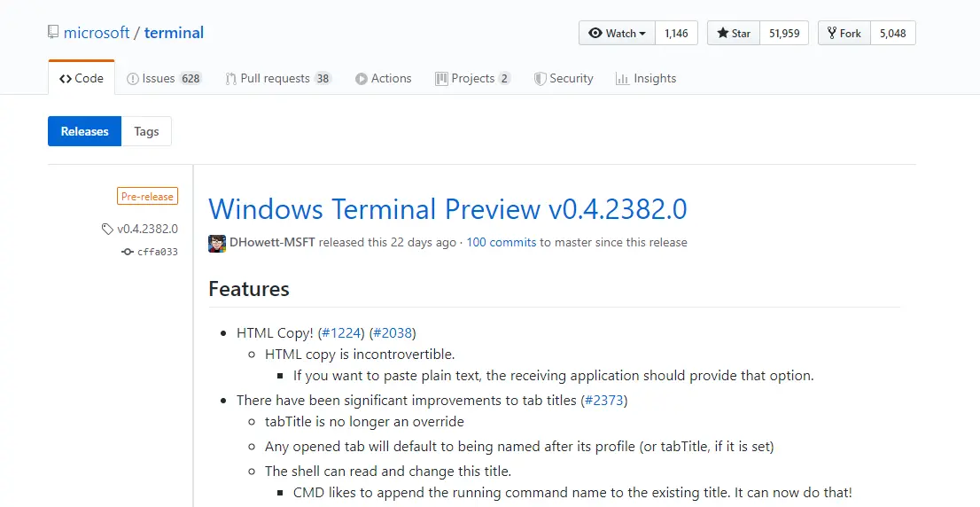
Task: Open the 100 commits link
Action: coord(502,243)
